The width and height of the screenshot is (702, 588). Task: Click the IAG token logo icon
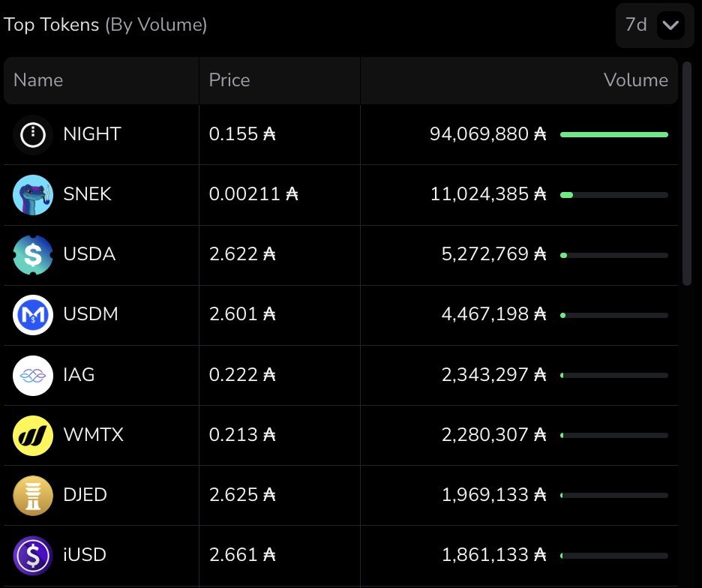33,375
